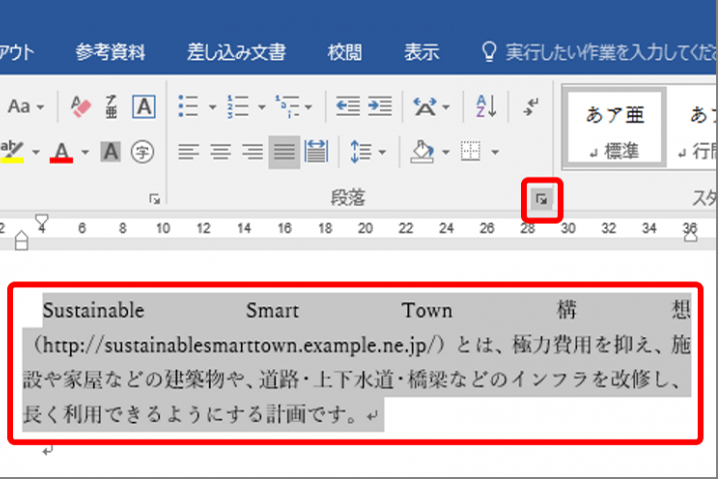Expand the line spacing dropdown arrow
718x479 pixels.
pos(382,152)
